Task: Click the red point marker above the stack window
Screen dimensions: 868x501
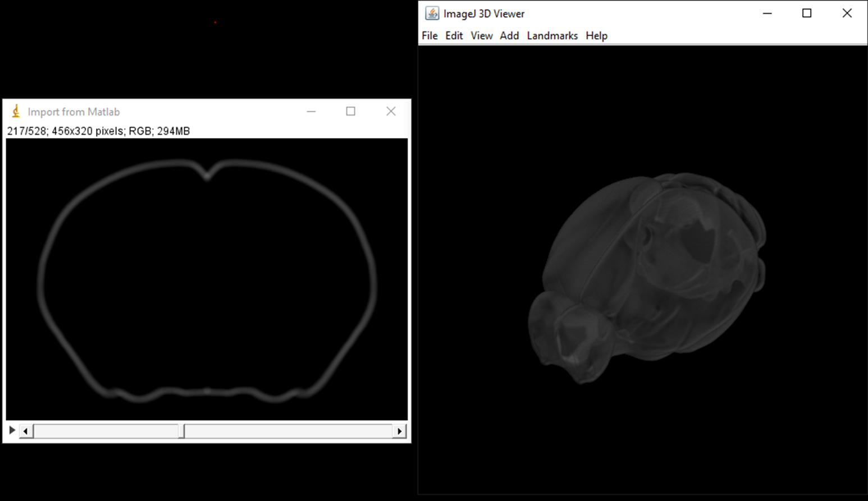Action: coord(215,22)
